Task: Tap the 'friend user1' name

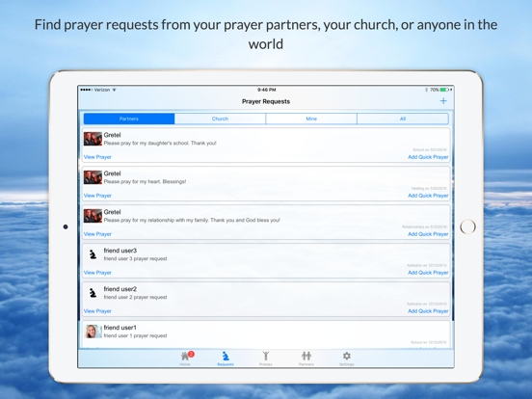Action: point(120,328)
